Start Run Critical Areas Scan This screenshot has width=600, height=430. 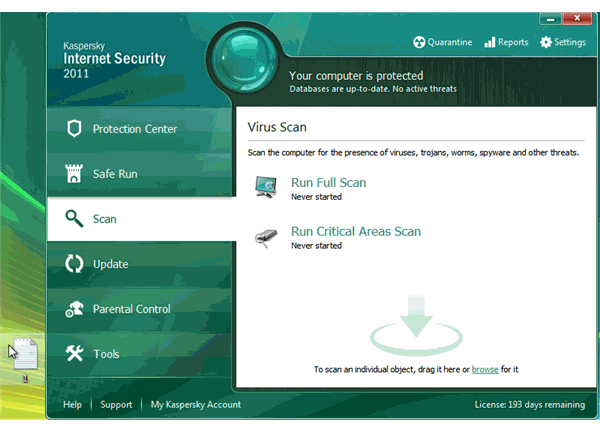pos(356,231)
